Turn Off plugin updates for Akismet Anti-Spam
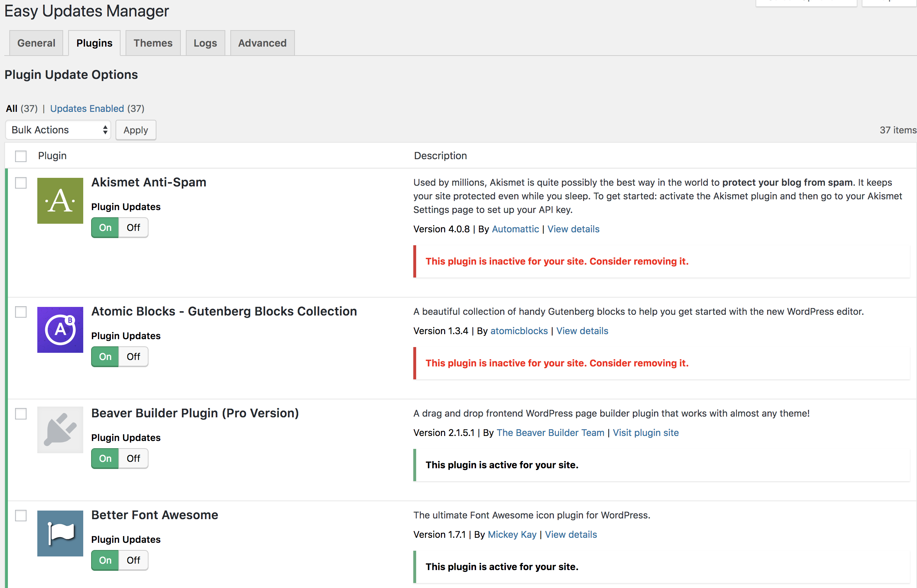Screen dimensions: 917x588 pyautogui.click(x=133, y=228)
